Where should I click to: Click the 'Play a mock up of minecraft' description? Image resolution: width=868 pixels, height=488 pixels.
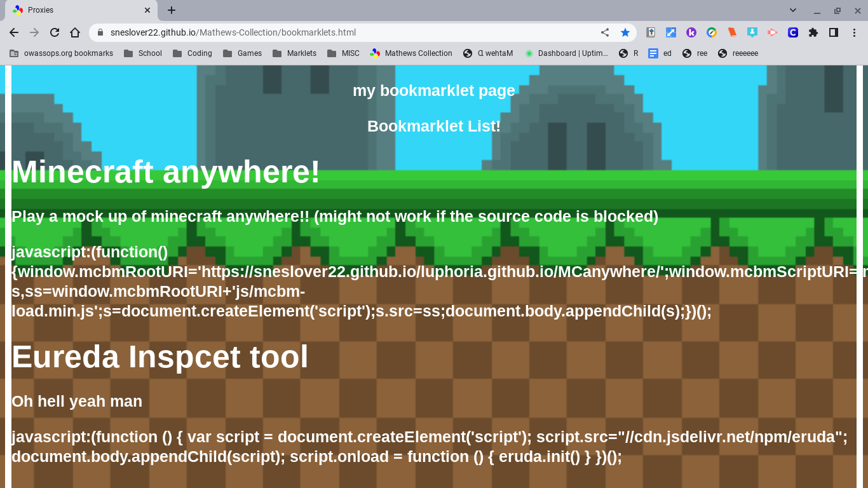tap(335, 216)
